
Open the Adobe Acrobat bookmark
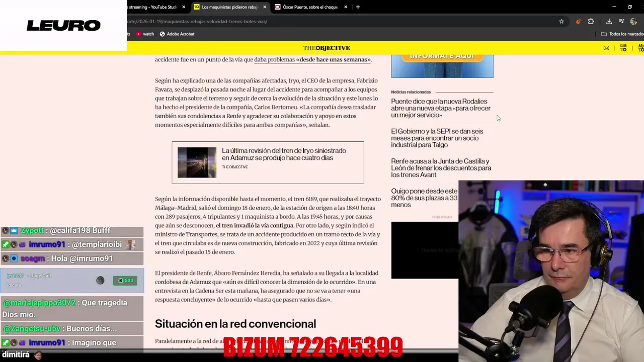pos(177,34)
